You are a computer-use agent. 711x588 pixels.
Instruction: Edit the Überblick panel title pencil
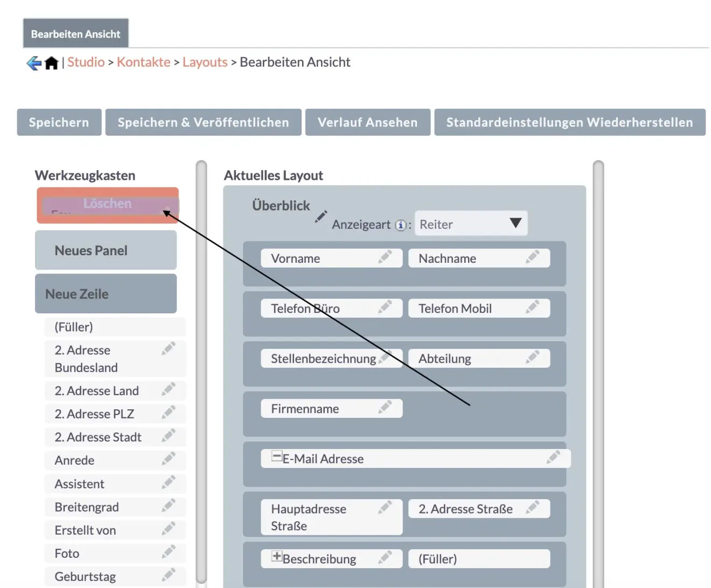[321, 216]
